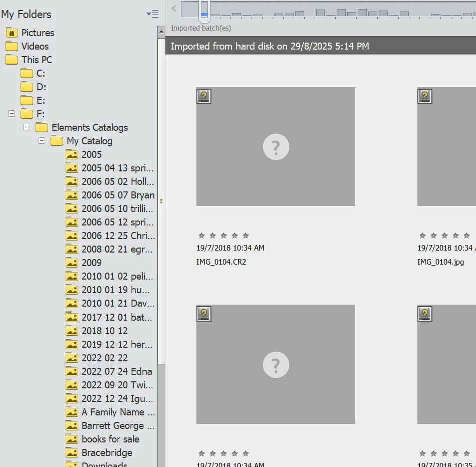Collapse the My Catalog folder
This screenshot has width=476, height=467.
(42, 141)
